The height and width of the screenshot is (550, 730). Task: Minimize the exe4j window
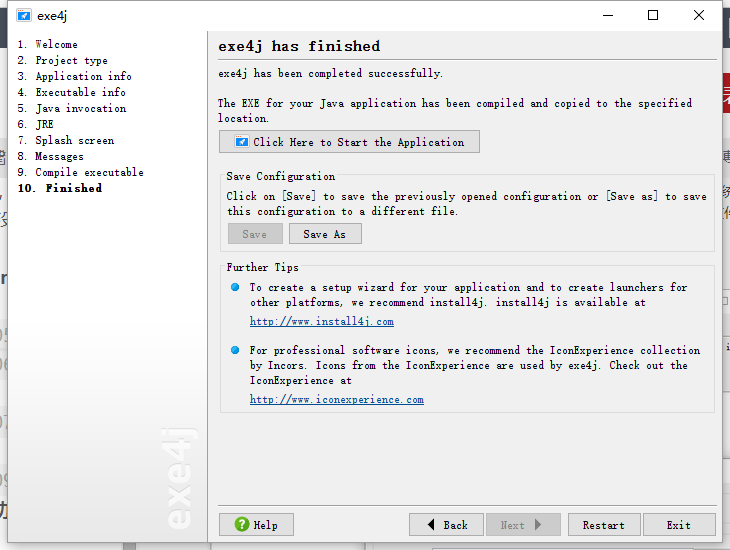tap(608, 15)
